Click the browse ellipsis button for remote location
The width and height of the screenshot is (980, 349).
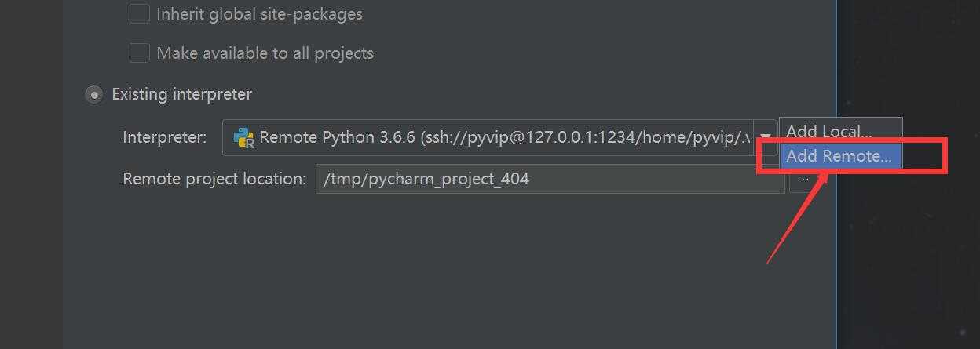tap(802, 179)
